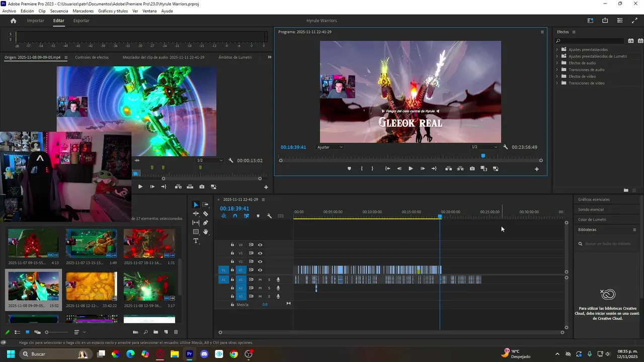Image resolution: width=644 pixels, height=362 pixels.
Task: Open the Secuencia menu
Action: [59, 11]
